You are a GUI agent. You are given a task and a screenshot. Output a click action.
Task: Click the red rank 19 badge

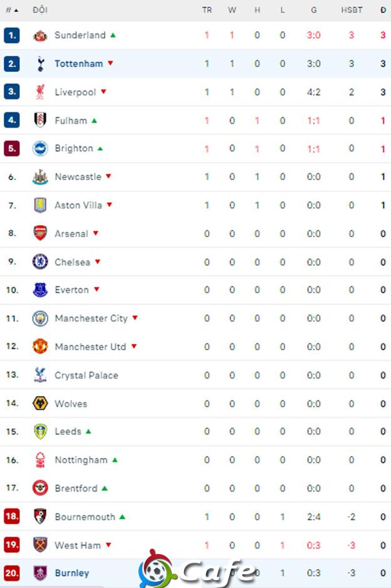[x=12, y=544]
